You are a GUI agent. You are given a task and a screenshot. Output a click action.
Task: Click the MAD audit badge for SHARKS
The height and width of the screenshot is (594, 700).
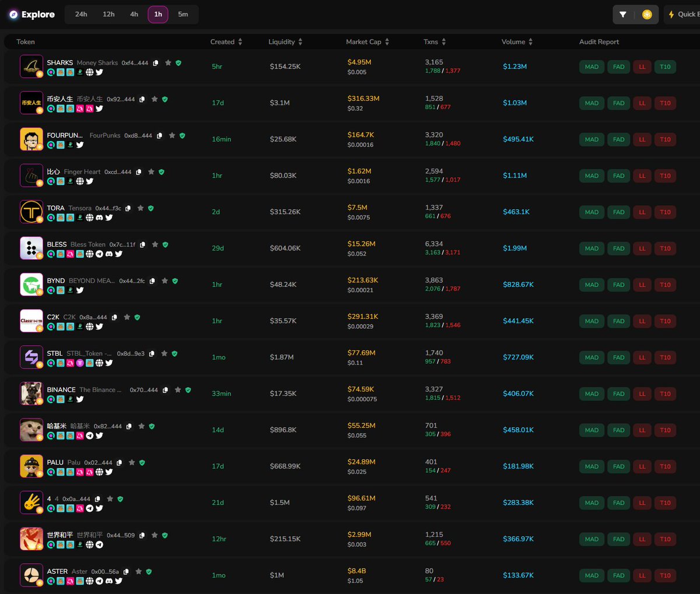pyautogui.click(x=591, y=67)
